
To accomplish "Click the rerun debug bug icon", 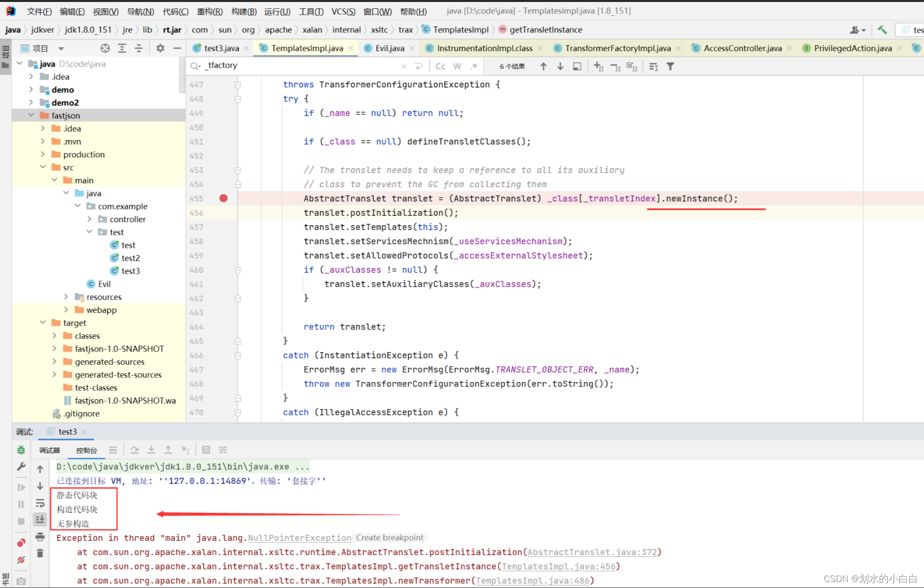I will point(21,450).
